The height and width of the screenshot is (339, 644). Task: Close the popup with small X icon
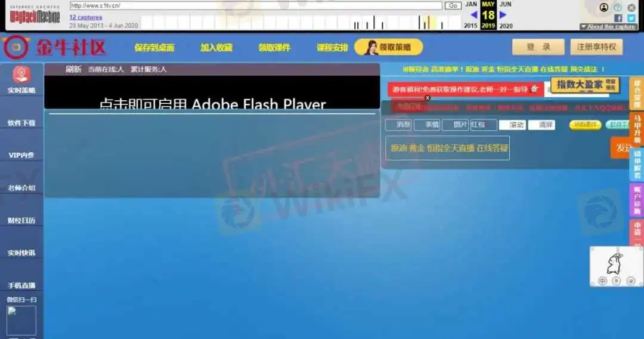[427, 98]
